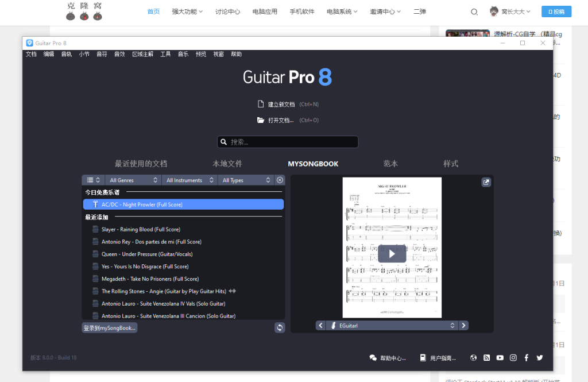Select Queen - Under Pressure (Guitar/Vocals)
The height and width of the screenshot is (382, 588).
[147, 254]
